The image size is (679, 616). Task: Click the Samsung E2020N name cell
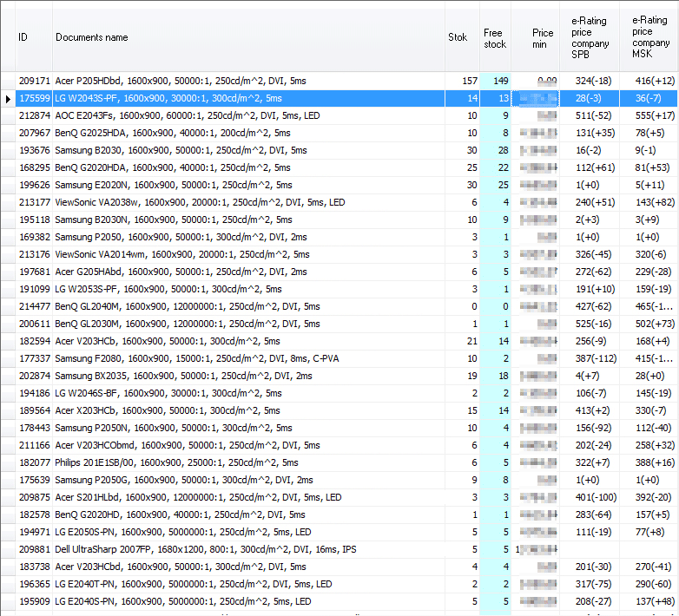248,185
